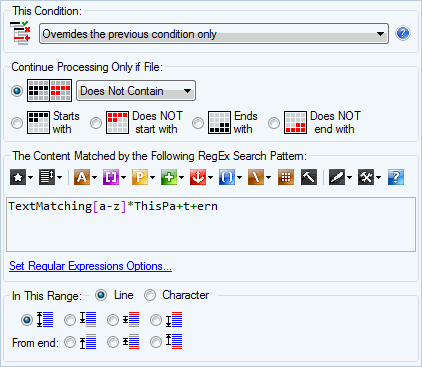Image resolution: width=422 pixels, height=367 pixels.
Task: Select the 'Line' range radio button
Action: (x=101, y=295)
